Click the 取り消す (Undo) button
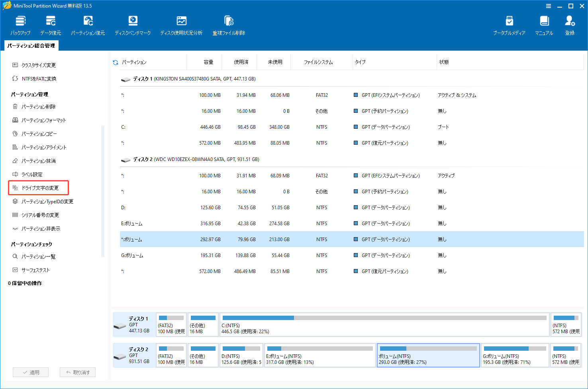 77,372
